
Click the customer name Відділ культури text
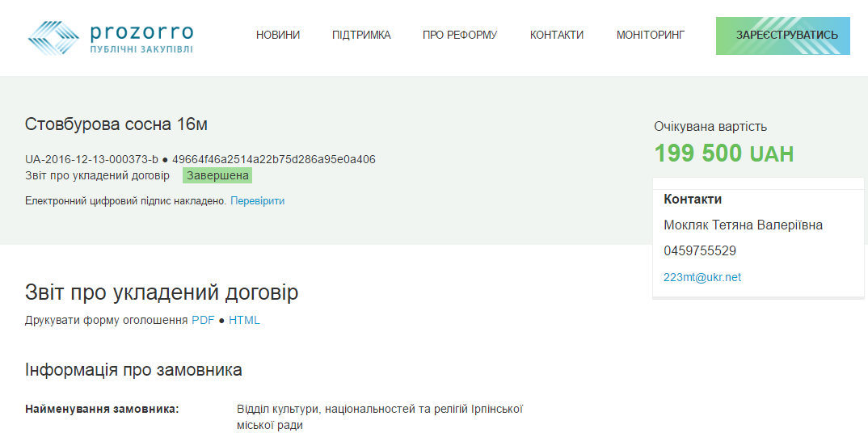pos(380,416)
